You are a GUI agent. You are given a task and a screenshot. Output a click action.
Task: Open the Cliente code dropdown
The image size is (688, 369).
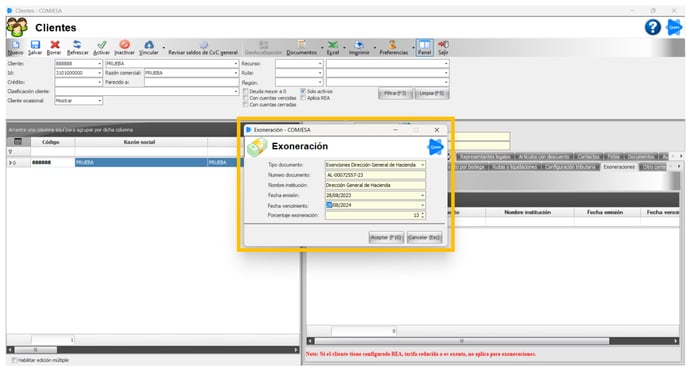(100, 64)
